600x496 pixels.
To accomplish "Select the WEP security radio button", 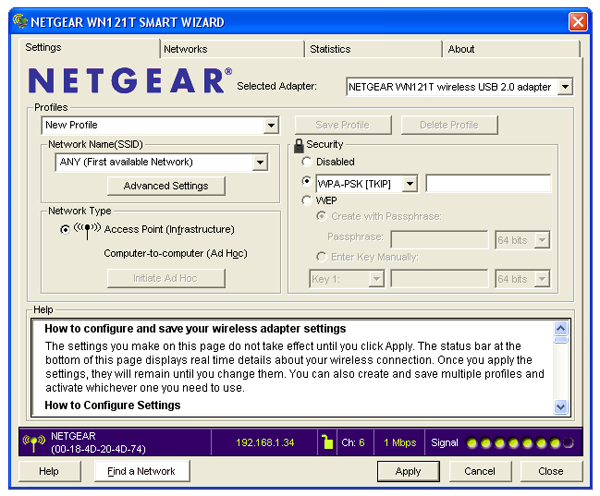I will click(x=307, y=200).
